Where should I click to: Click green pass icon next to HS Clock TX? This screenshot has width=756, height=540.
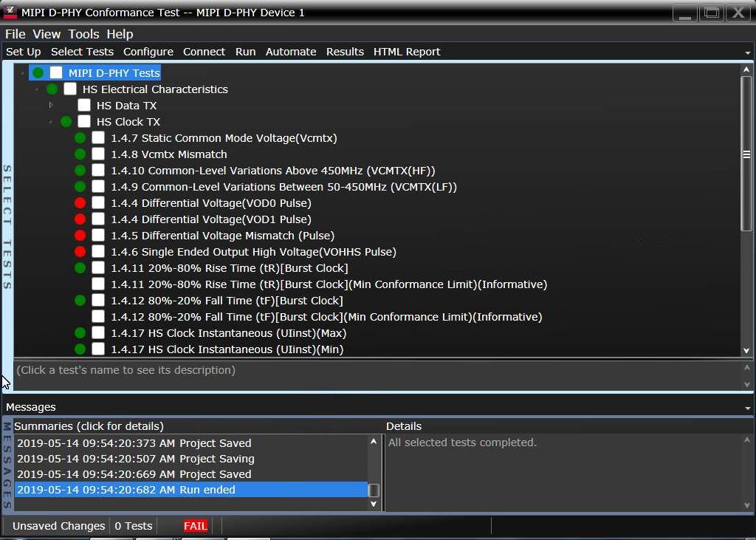66,122
